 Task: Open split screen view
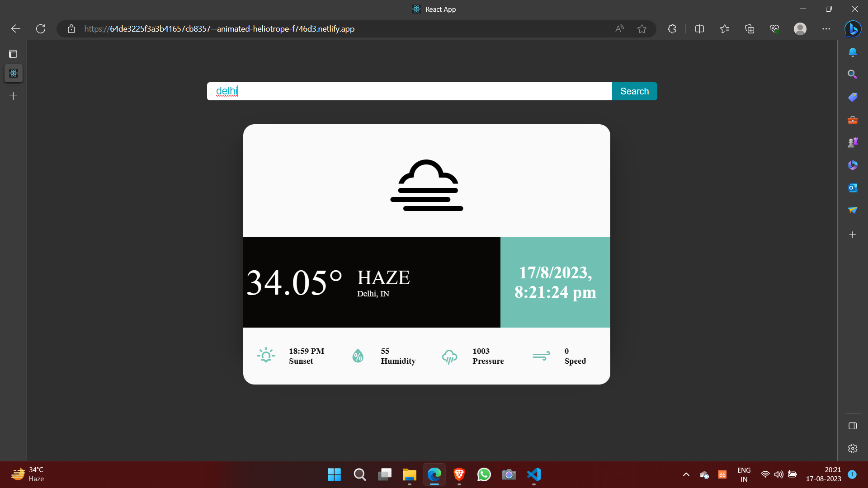699,28
